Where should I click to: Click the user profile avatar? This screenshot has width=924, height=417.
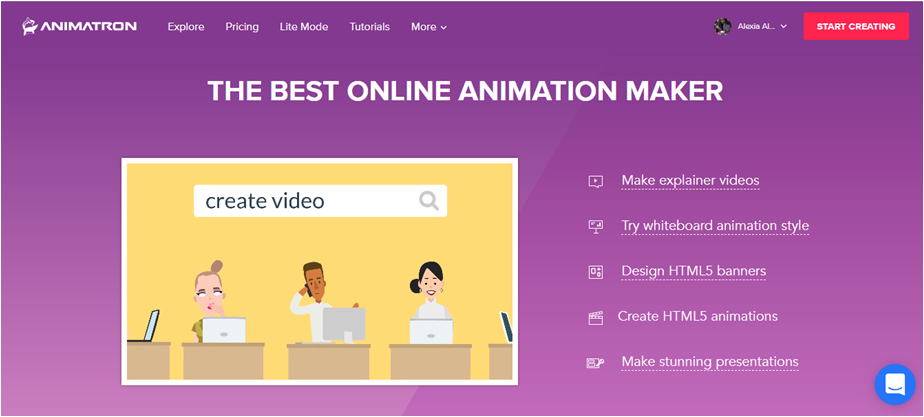click(x=722, y=27)
